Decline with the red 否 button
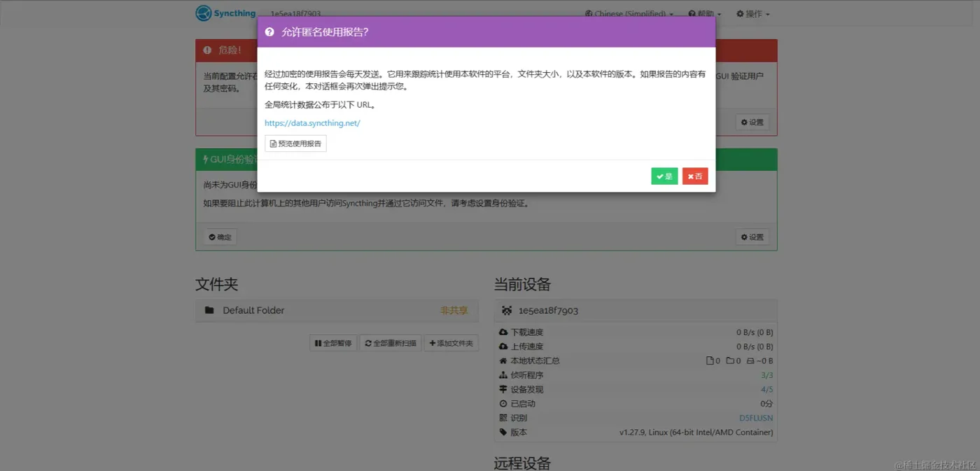 tap(695, 176)
